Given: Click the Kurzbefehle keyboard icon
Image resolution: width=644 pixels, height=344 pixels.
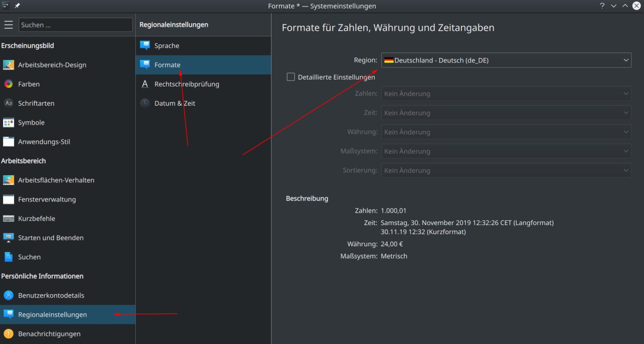Looking at the screenshot, I should coord(9,219).
